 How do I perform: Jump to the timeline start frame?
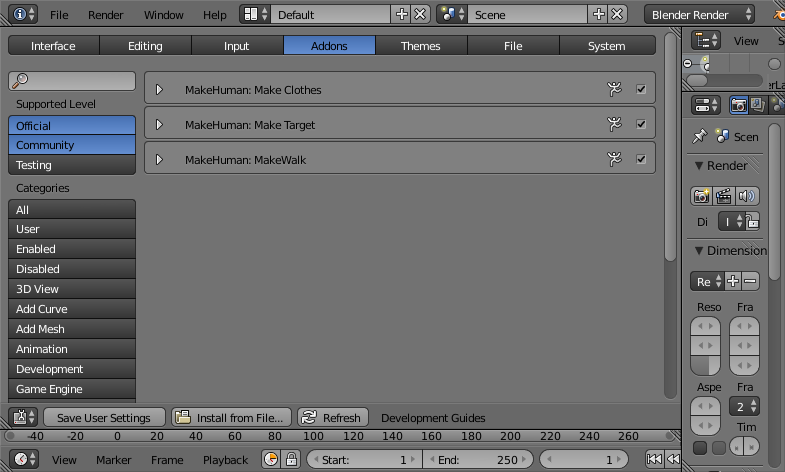pyautogui.click(x=654, y=459)
